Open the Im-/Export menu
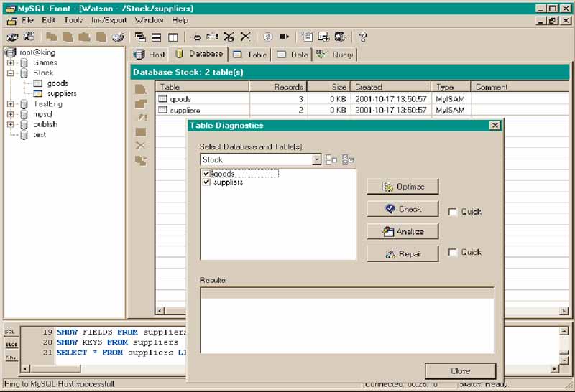This screenshot has width=575, height=392. [109, 21]
